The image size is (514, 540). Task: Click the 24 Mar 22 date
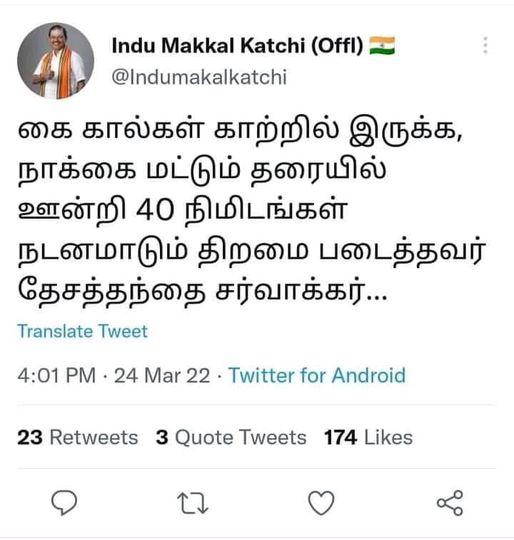pos(162,375)
